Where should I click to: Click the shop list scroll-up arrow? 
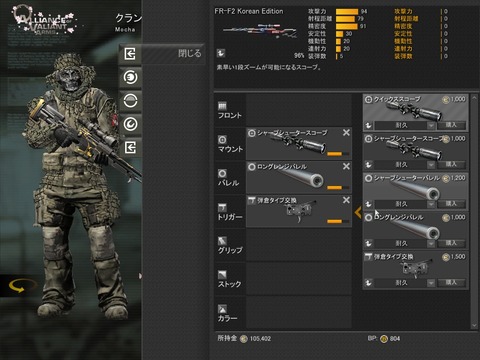(474, 98)
